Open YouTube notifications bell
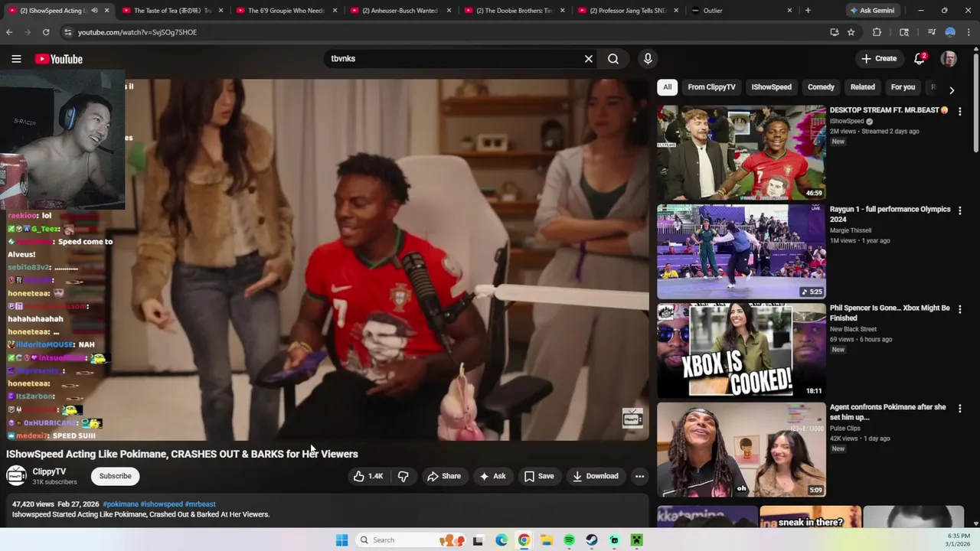 (x=920, y=59)
